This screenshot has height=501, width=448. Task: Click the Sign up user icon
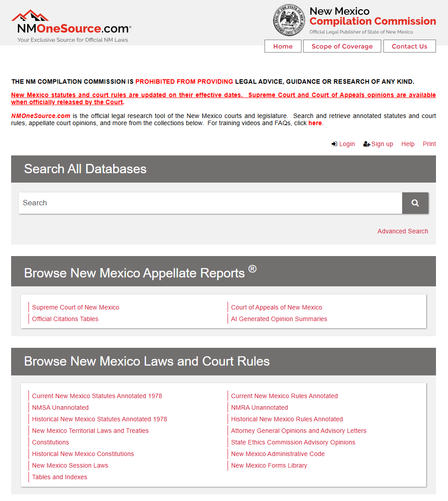(367, 144)
